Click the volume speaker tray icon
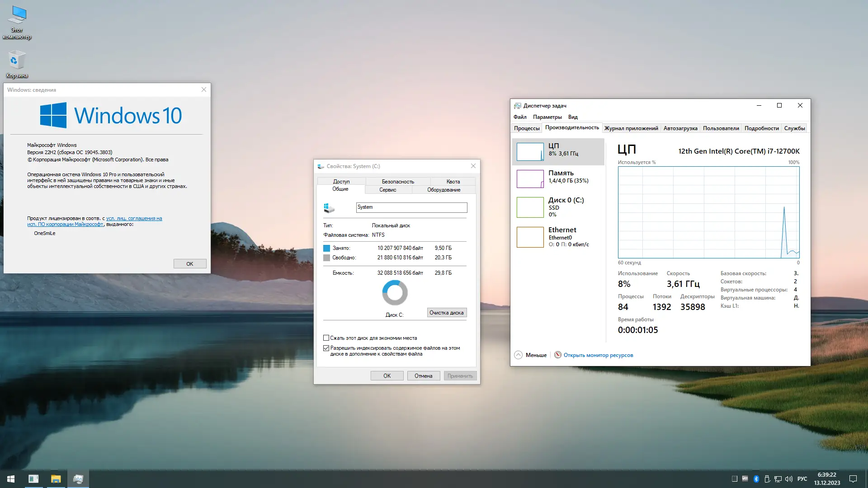The image size is (868, 488). (789, 479)
